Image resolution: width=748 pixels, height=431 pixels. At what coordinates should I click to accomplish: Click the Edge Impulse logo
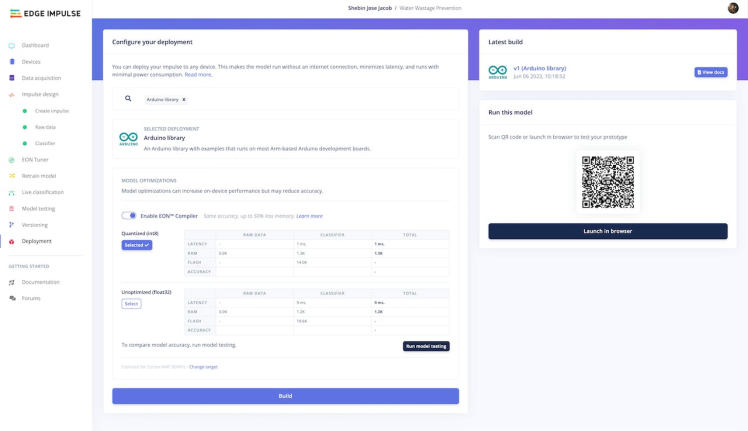45,13
